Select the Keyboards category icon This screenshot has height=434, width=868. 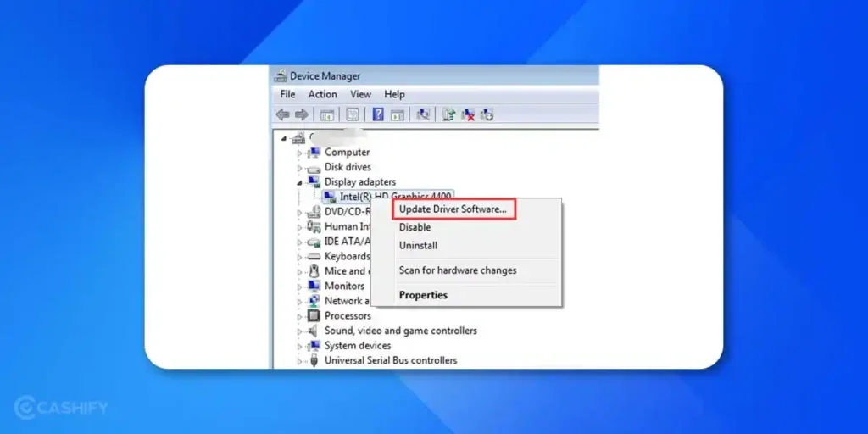pyautogui.click(x=314, y=256)
